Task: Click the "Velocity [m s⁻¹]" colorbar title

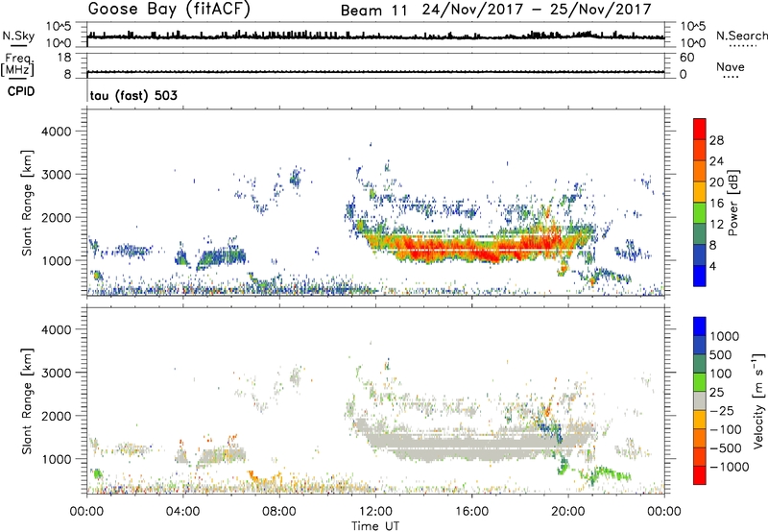Action: (x=758, y=400)
